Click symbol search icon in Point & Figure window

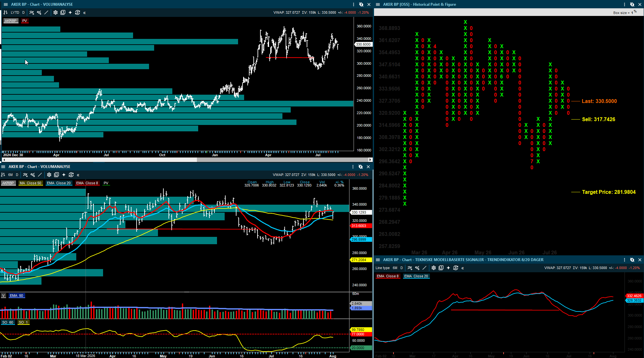point(632,4)
